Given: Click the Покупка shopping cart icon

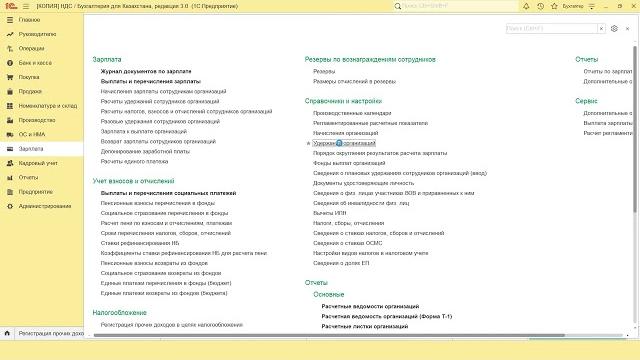Looking at the screenshot, I should tap(10, 77).
